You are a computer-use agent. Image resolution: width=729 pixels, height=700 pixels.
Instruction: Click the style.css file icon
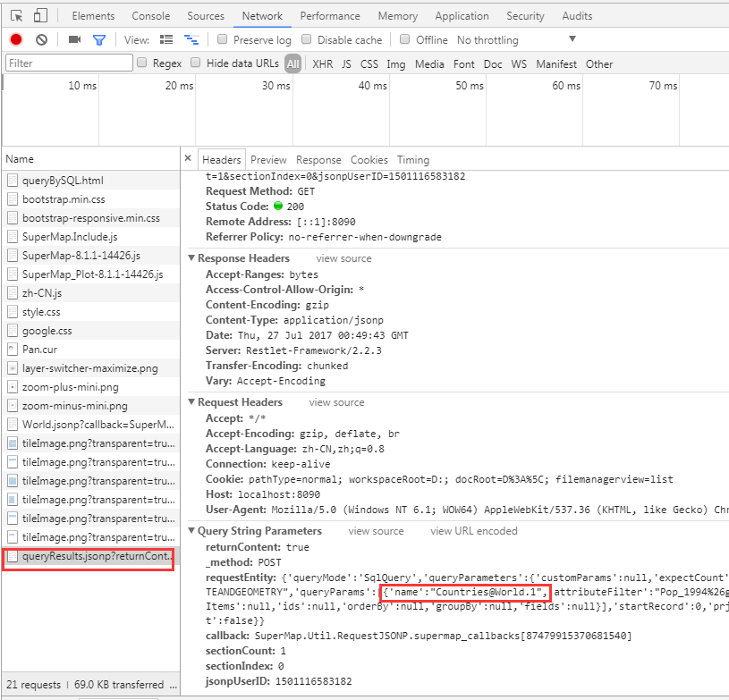(x=13, y=312)
